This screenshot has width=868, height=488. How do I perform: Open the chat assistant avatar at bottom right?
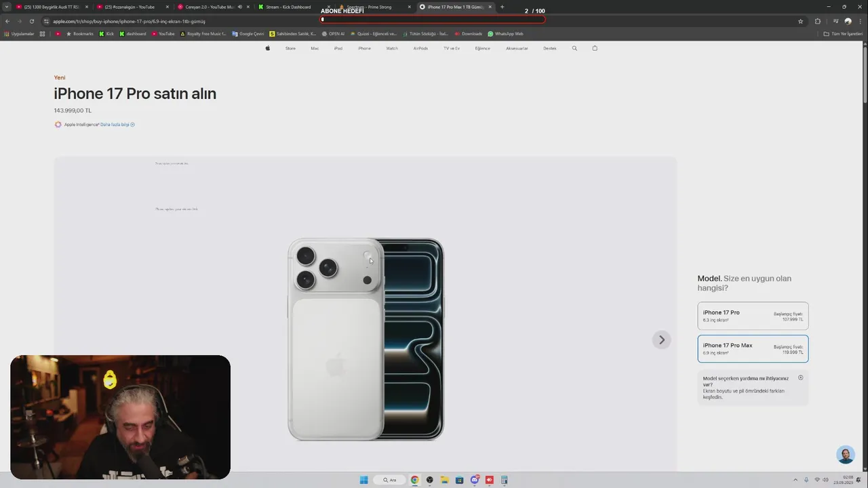(846, 455)
